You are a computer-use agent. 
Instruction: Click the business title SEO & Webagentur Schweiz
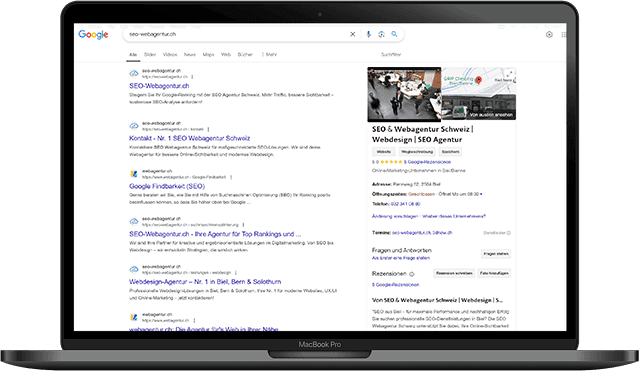click(x=423, y=134)
